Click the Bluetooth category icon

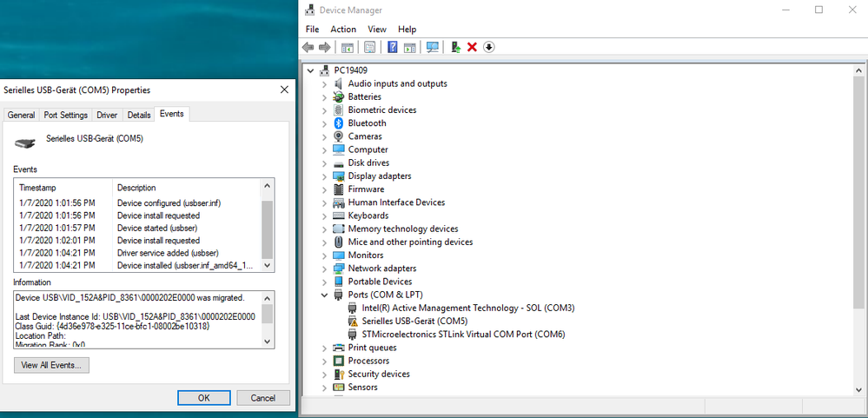pos(339,123)
